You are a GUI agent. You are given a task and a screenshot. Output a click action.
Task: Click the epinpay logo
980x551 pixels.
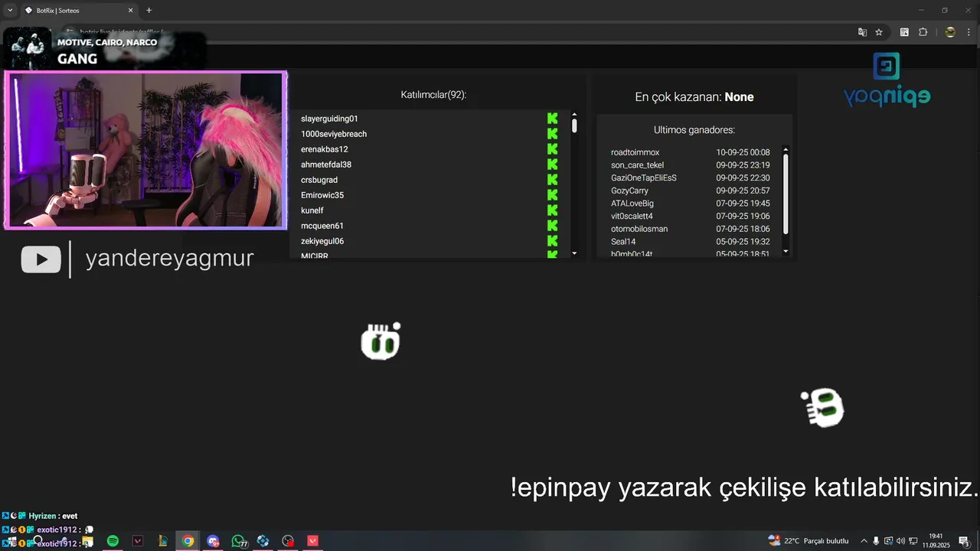tap(887, 80)
